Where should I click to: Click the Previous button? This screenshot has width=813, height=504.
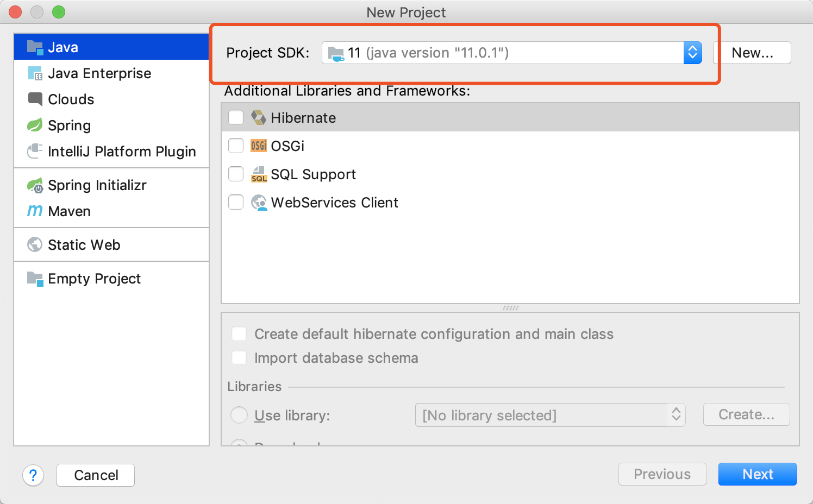pyautogui.click(x=662, y=474)
